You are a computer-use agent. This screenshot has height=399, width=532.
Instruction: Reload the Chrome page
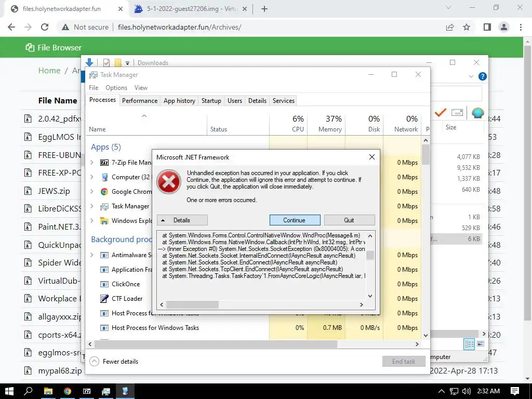tap(45, 27)
